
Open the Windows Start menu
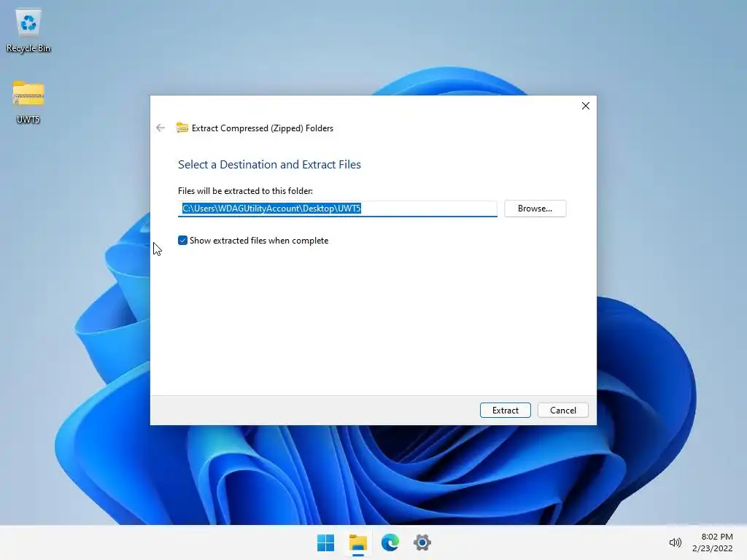pyautogui.click(x=326, y=542)
